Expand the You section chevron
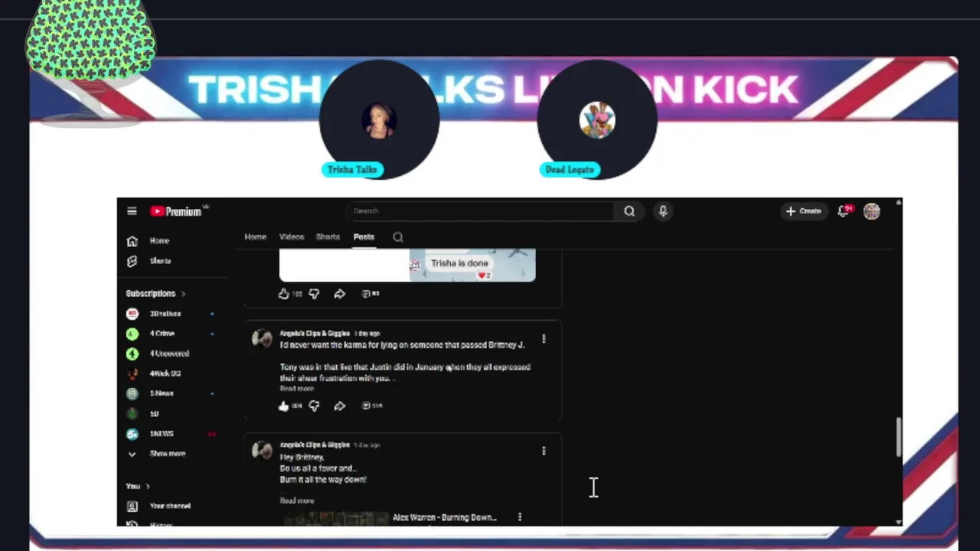This screenshot has width=980, height=551. click(148, 487)
